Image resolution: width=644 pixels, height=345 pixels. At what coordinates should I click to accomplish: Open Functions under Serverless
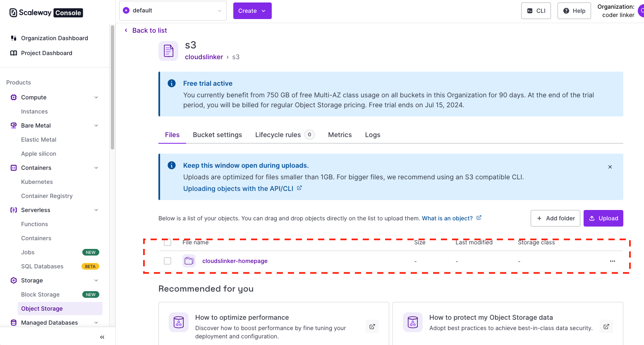point(34,224)
